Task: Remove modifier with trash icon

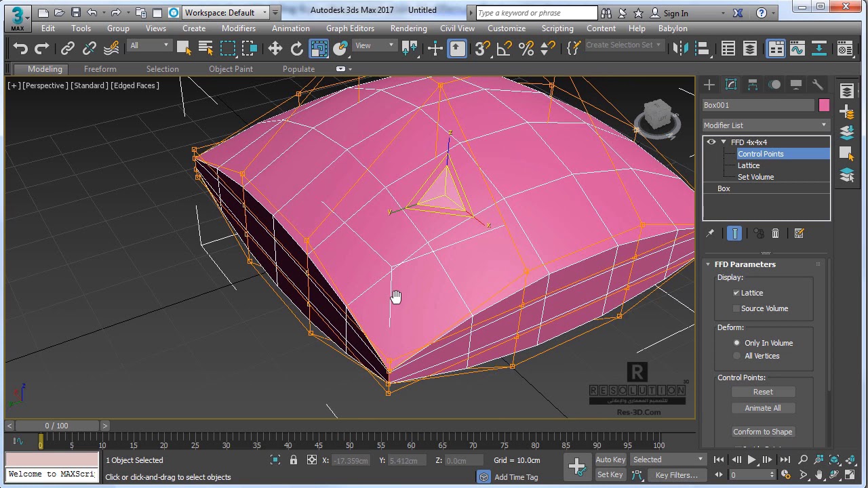Action: click(775, 233)
